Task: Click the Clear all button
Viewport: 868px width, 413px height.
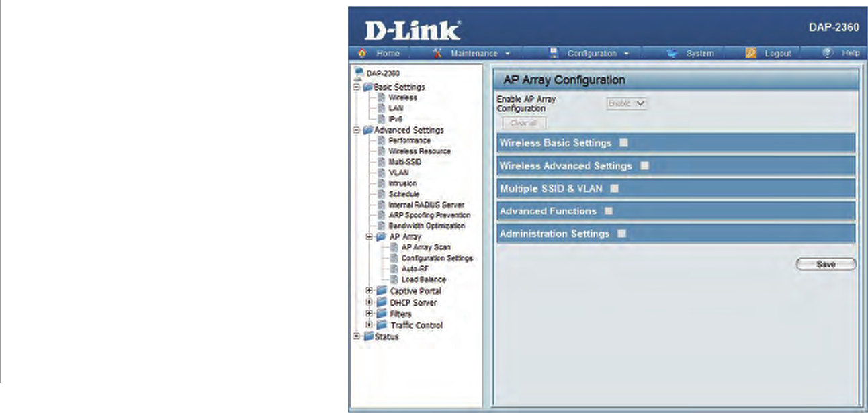Action: pyautogui.click(x=524, y=123)
